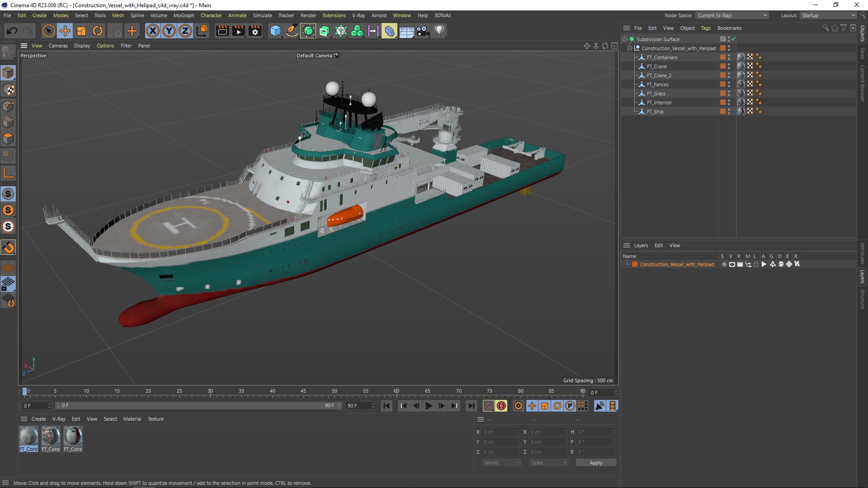
Task: Select the Rotate tool in top toolbar
Action: pos(98,31)
